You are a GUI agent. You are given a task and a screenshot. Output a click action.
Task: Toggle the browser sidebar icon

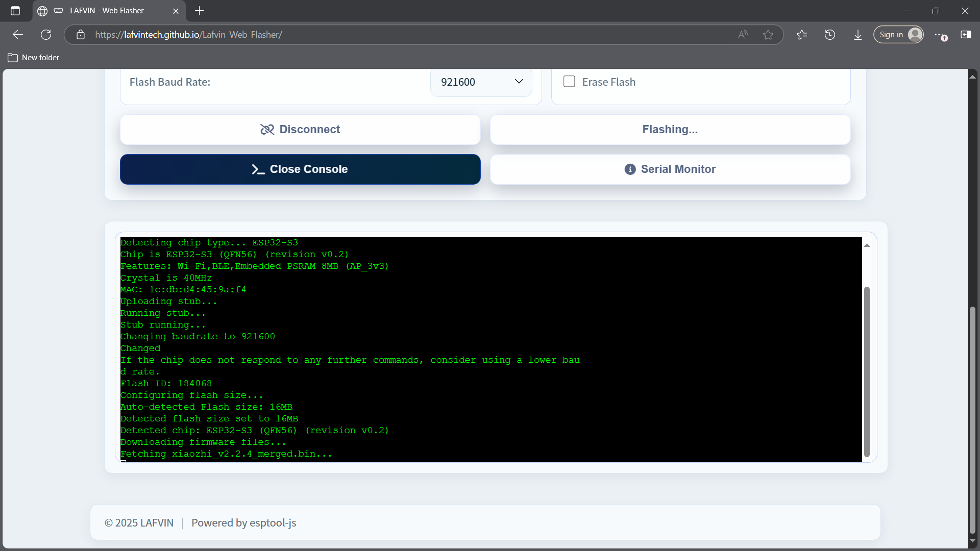click(x=966, y=35)
